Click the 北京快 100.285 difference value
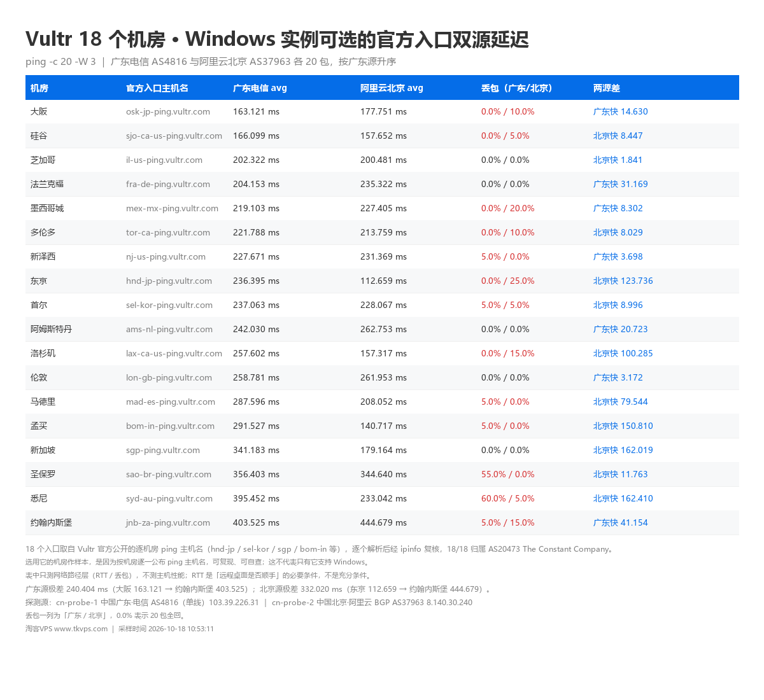 623,353
